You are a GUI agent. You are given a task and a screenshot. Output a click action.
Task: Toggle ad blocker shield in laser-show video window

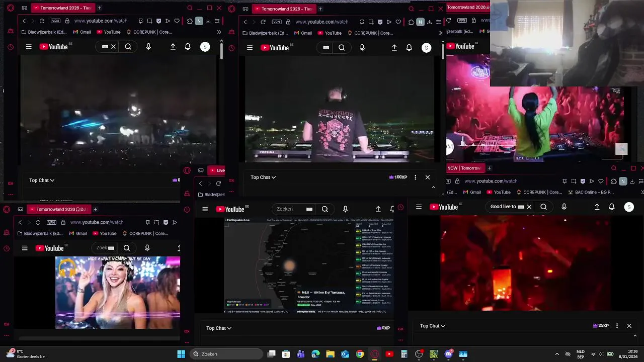[159, 21]
